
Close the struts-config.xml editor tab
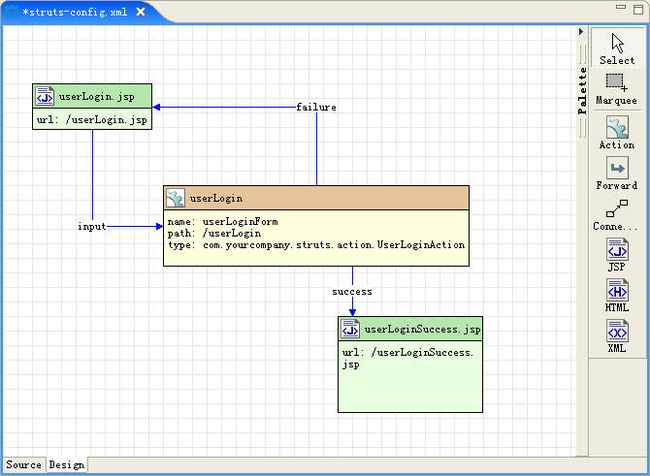tap(141, 11)
